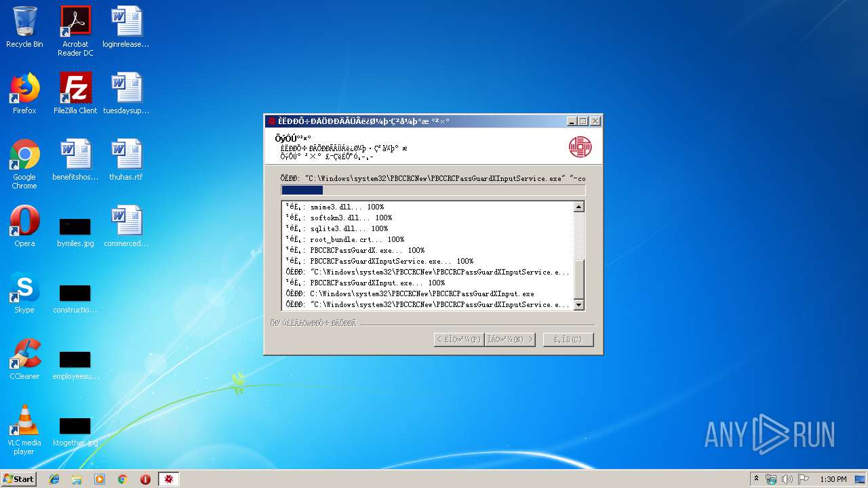The height and width of the screenshot is (488, 868).
Task: Launch Google Chrome desktop shortcut
Action: [x=24, y=164]
